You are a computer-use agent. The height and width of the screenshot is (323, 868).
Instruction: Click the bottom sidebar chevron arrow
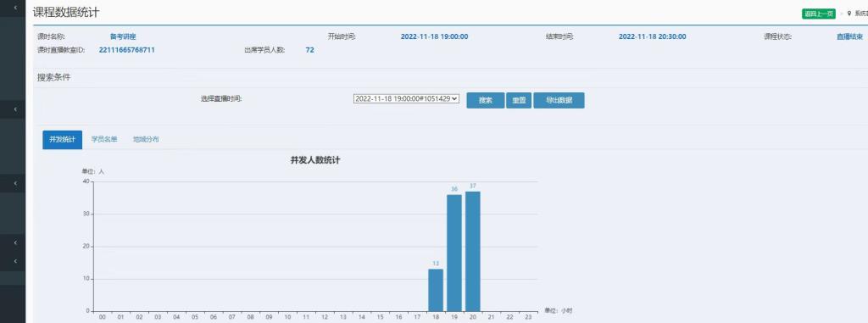(15, 261)
